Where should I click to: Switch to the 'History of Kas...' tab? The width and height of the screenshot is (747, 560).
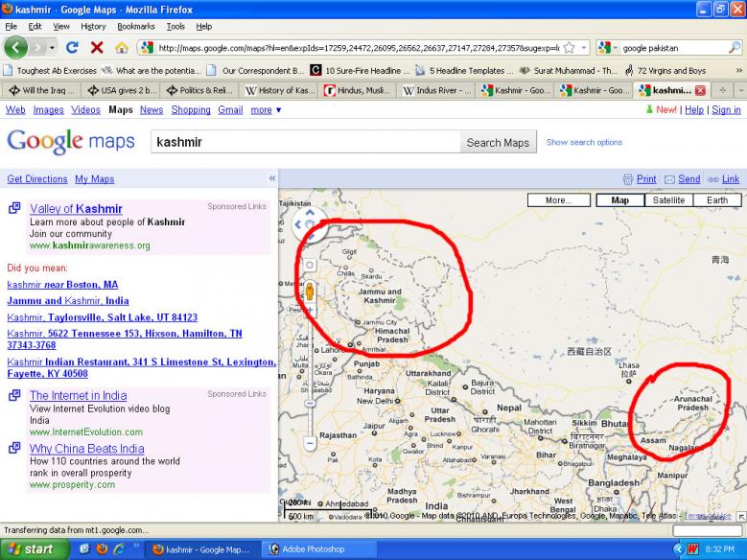(x=279, y=90)
